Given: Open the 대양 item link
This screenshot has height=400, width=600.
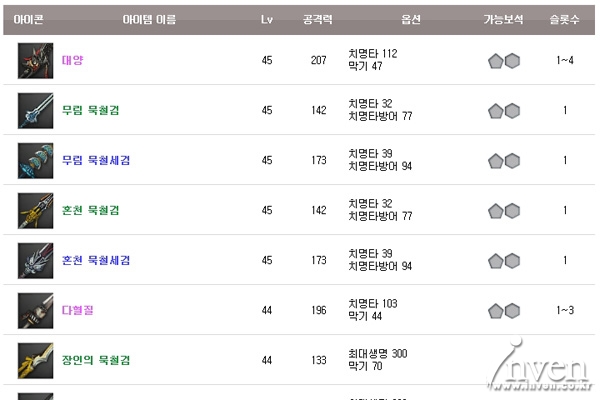Looking at the screenshot, I should coord(72,61).
